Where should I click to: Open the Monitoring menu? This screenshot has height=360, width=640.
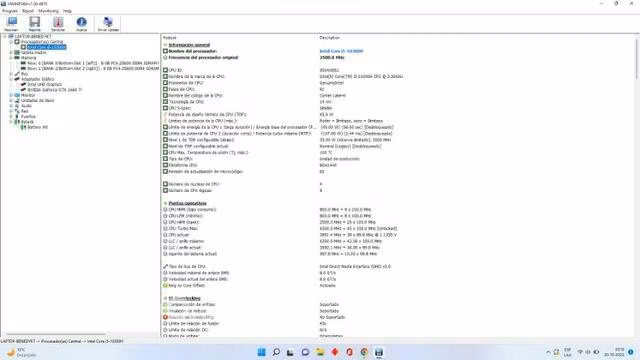49,11
